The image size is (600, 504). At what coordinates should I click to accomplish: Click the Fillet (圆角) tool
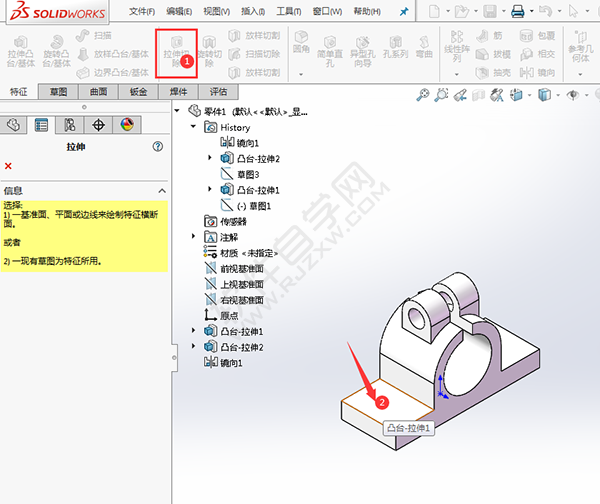click(x=301, y=42)
